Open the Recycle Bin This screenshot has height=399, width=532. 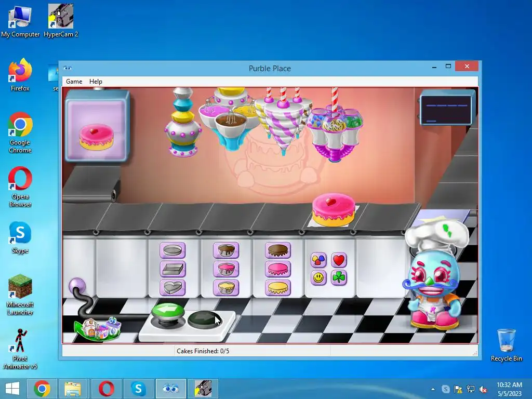coord(507,345)
